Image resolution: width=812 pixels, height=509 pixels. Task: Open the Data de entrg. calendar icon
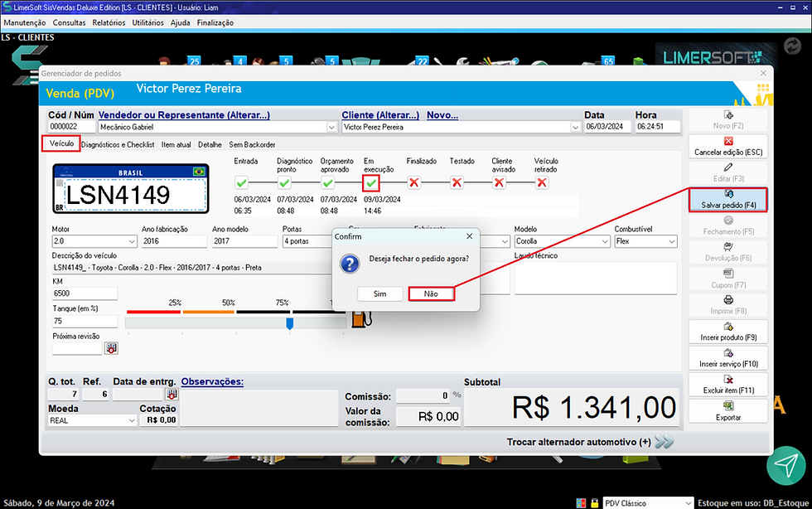(172, 395)
